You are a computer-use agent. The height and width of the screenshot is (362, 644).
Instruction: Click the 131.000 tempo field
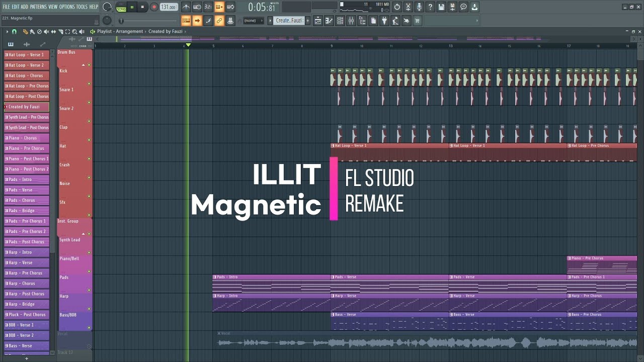click(x=169, y=7)
